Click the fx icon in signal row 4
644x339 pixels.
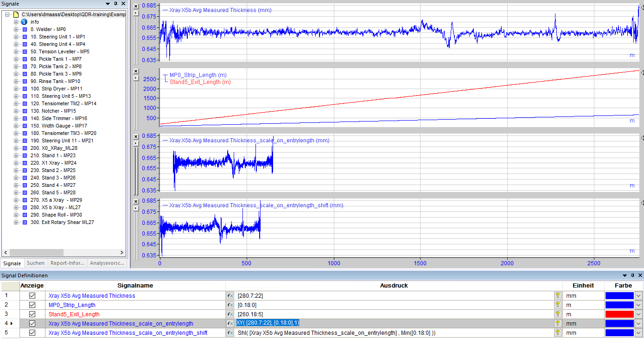click(230, 324)
